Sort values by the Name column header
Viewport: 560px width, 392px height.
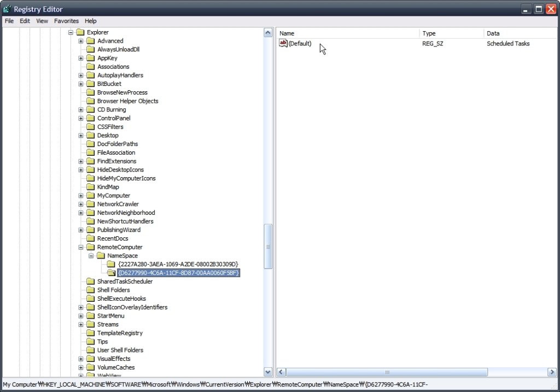point(348,33)
